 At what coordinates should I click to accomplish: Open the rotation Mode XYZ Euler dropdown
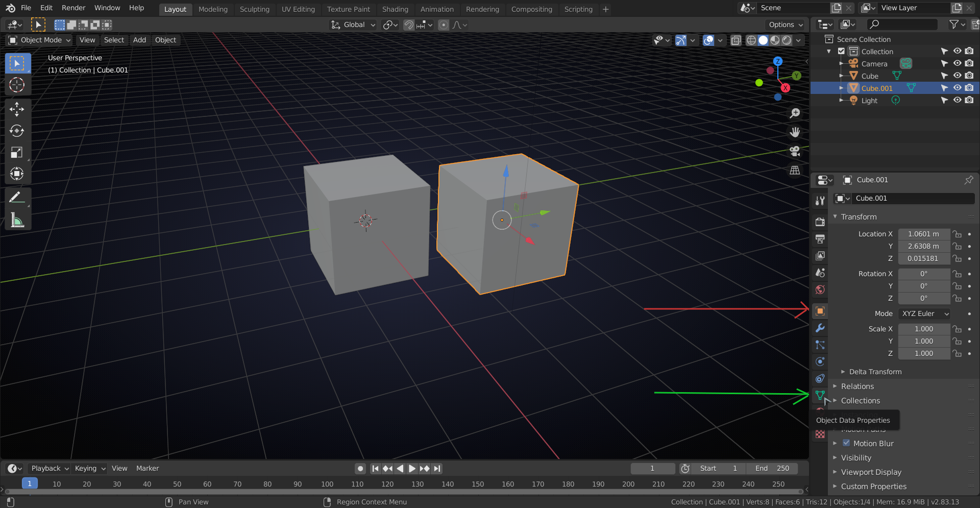point(924,313)
